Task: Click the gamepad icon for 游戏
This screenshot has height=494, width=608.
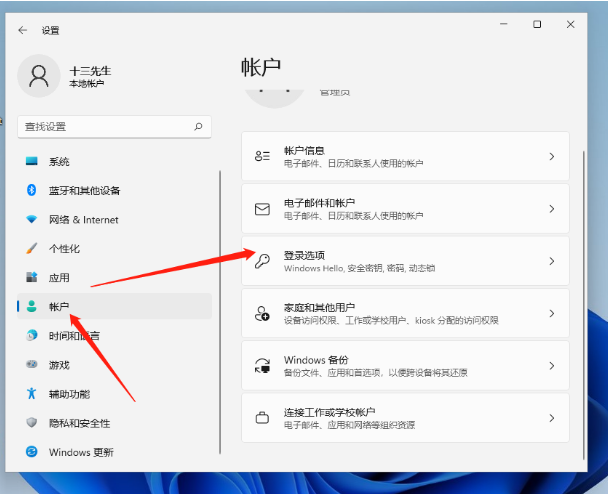Action: tap(31, 364)
